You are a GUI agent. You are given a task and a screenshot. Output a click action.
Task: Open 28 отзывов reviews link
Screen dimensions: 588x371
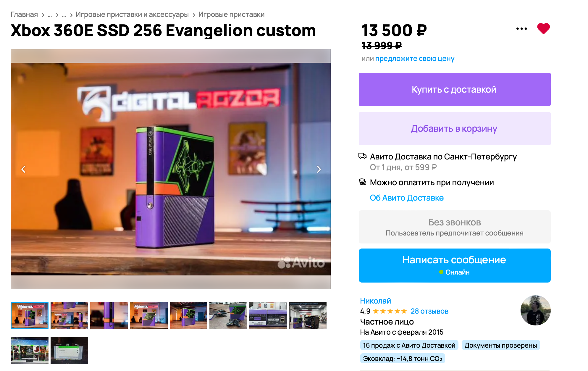pos(429,311)
